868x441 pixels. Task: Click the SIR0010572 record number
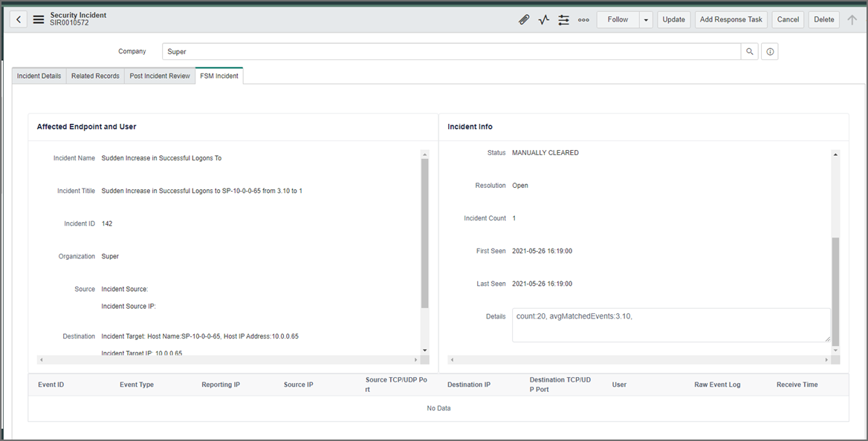[69, 23]
